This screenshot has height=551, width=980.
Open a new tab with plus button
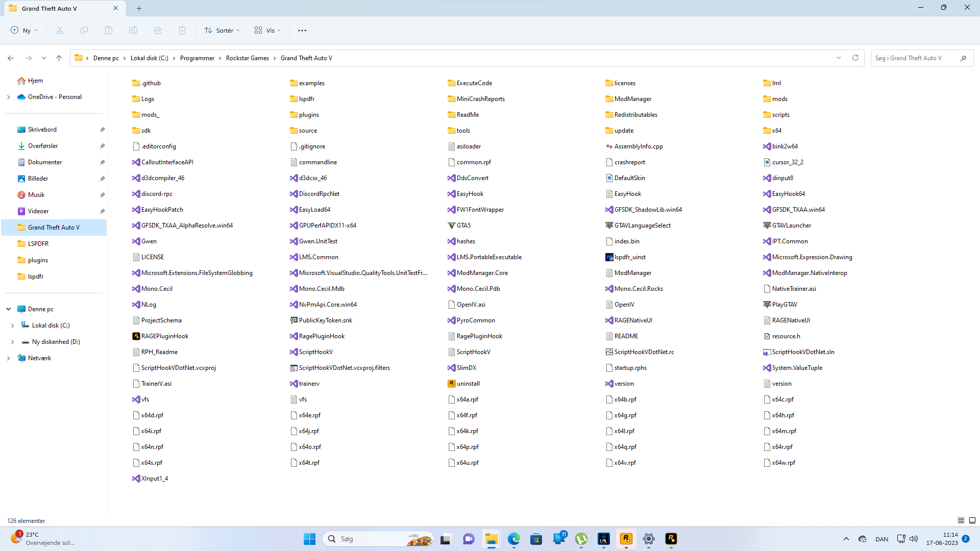139,8
